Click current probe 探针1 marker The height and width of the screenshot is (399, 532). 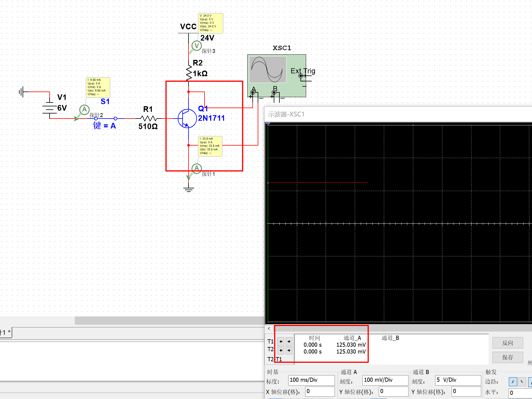[x=197, y=168]
